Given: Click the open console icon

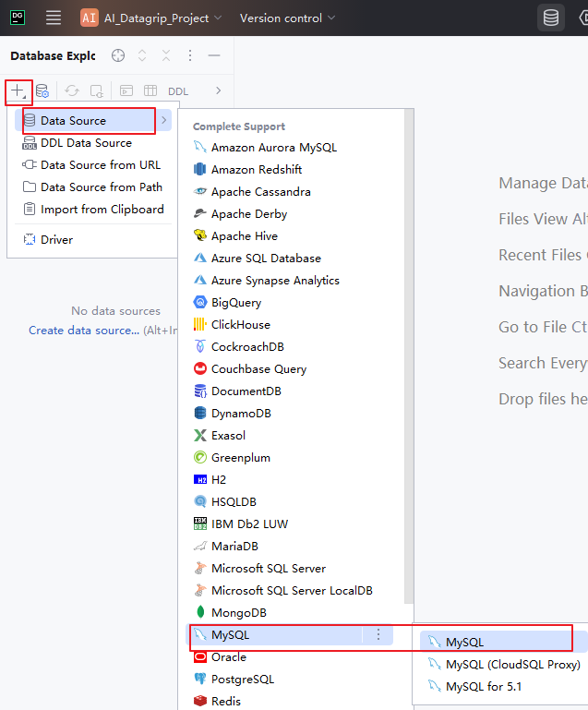Looking at the screenshot, I should (x=126, y=91).
